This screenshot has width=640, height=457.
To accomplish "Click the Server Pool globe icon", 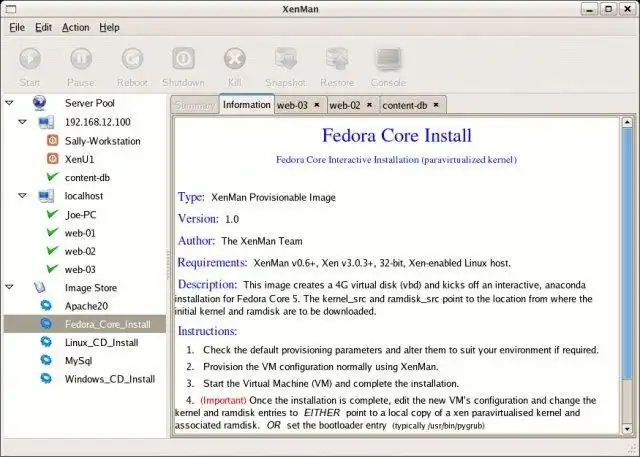I will (40, 103).
